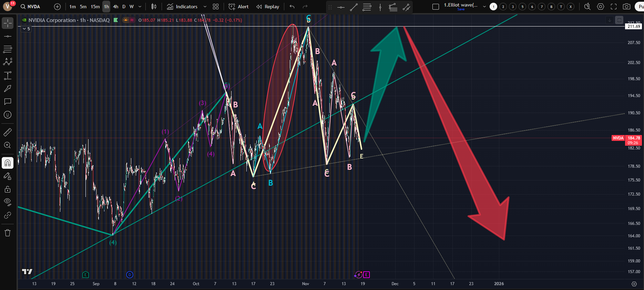Open chart settings hexagon icon
Image resolution: width=644 pixels, height=290 pixels.
601,7
